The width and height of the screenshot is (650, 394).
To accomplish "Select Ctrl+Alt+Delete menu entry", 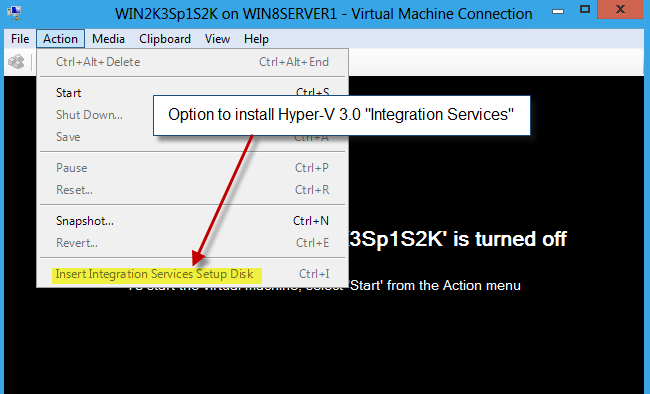I will click(193, 62).
